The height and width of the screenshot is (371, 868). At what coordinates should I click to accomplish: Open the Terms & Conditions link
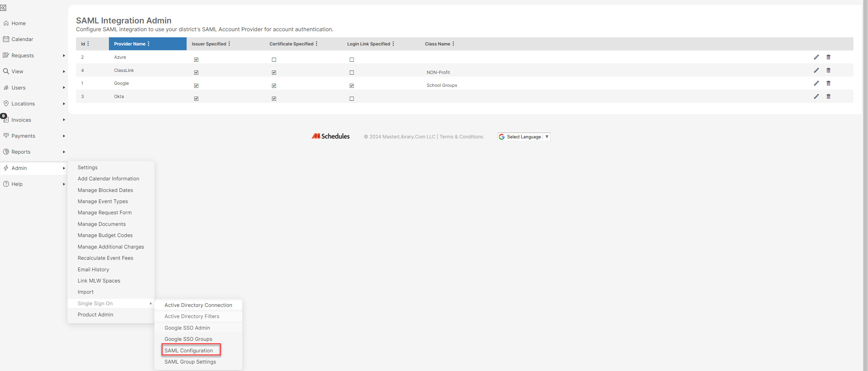pos(461,137)
